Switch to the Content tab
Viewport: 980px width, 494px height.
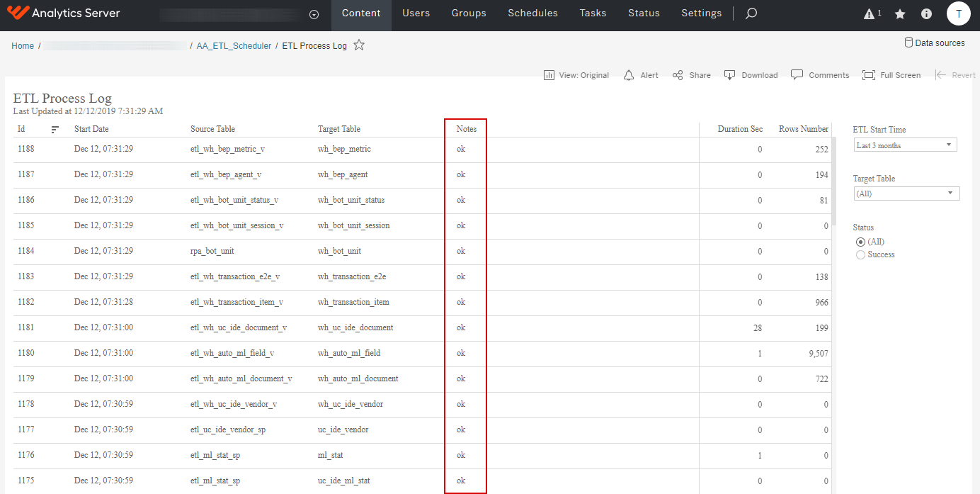(361, 13)
